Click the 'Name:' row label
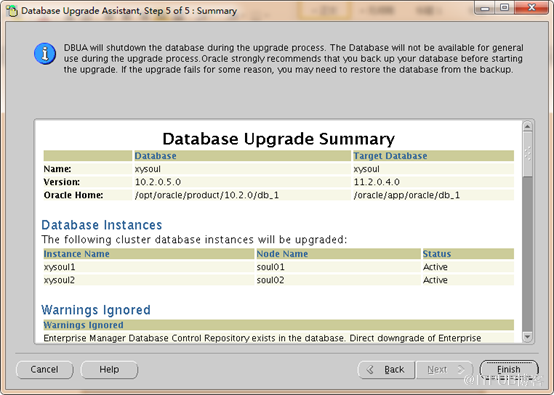554x395 pixels. click(57, 169)
